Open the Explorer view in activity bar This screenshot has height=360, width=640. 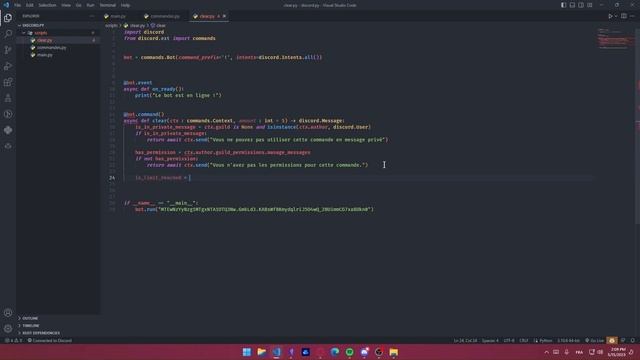coord(8,18)
